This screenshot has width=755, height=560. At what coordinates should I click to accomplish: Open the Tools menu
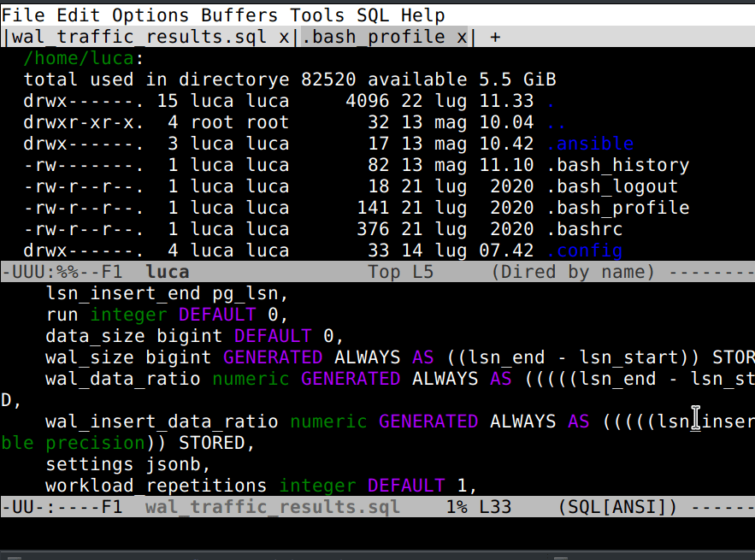click(317, 15)
